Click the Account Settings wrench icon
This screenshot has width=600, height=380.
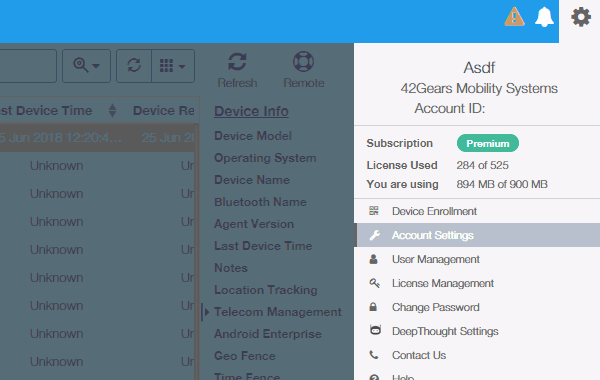[374, 235]
